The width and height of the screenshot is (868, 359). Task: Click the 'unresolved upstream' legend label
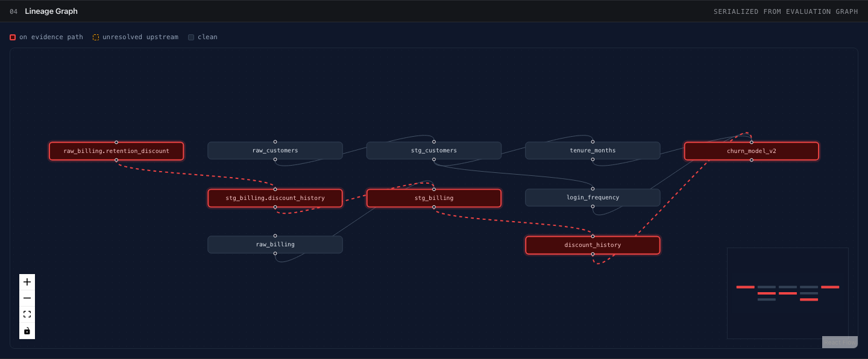click(140, 37)
